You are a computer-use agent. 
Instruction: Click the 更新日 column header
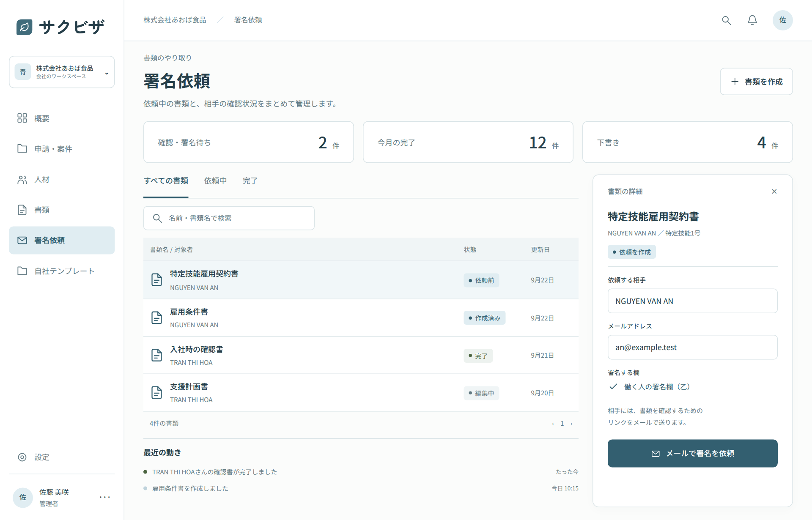point(540,249)
